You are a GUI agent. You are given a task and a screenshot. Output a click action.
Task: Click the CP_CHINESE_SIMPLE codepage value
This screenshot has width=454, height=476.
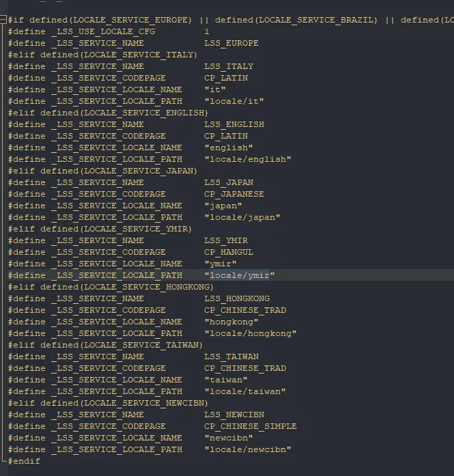[250, 426]
